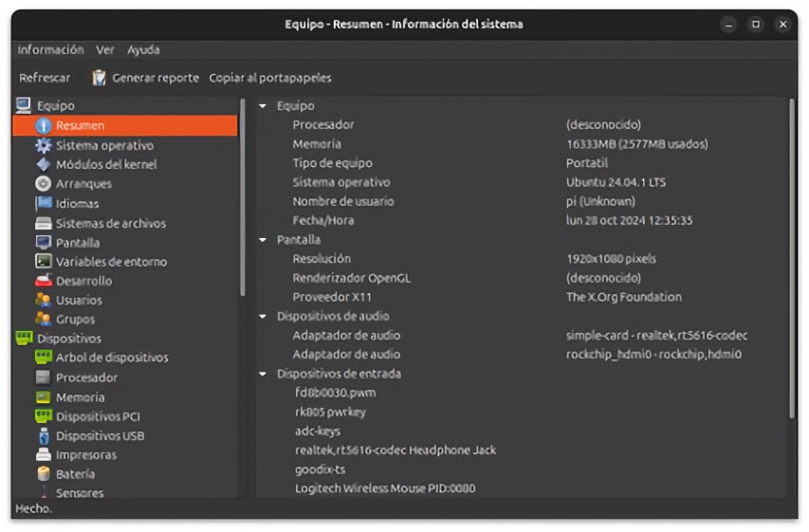Select the Usuarios people icon
The height and width of the screenshot is (532, 809).
tap(44, 300)
